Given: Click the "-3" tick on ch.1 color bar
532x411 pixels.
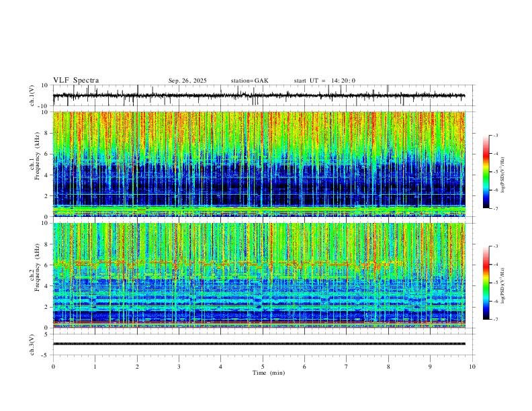Looking at the screenshot, I should tap(495, 135).
